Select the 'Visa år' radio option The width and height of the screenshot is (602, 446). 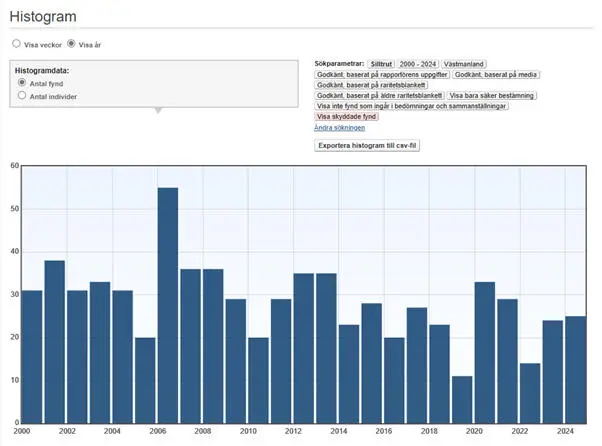(x=71, y=44)
